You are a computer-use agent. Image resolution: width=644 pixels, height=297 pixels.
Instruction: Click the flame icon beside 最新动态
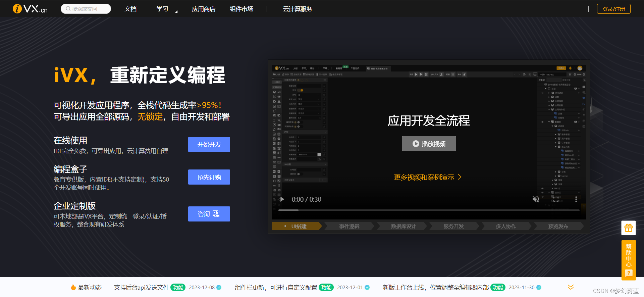73,287
